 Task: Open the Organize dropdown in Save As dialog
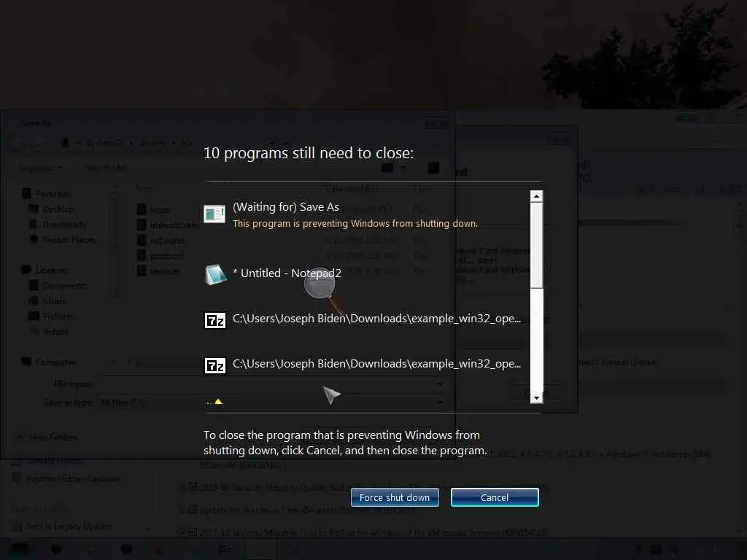coord(41,168)
